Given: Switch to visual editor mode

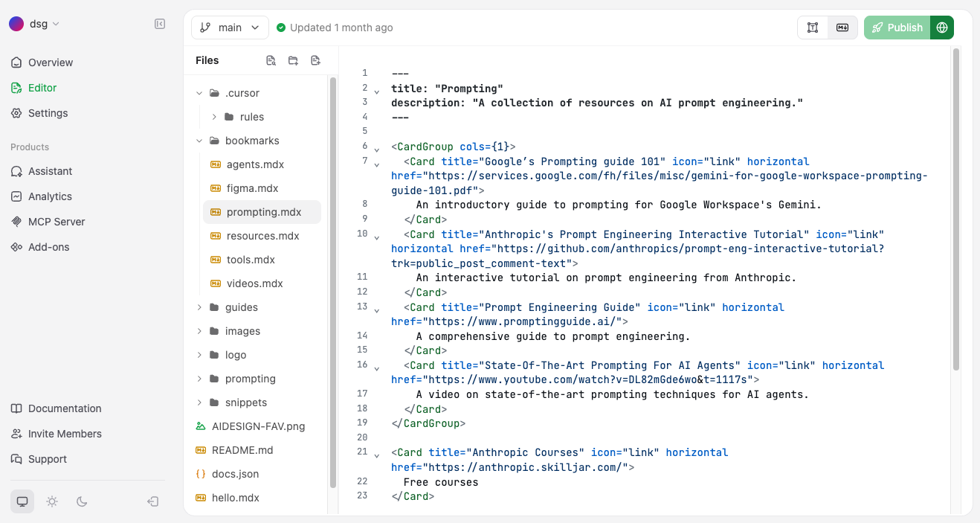Looking at the screenshot, I should point(813,28).
